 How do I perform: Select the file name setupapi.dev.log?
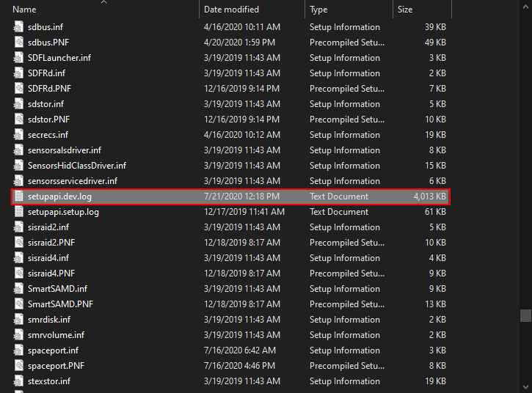tap(59, 196)
